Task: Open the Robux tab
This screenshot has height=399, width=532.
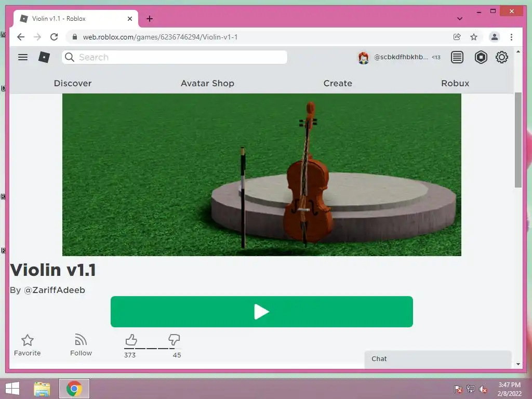Action: (455, 83)
